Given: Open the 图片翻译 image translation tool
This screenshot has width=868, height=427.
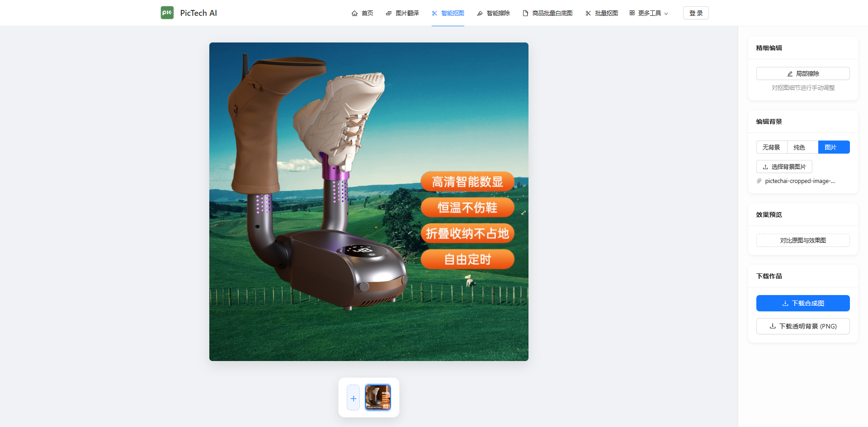Looking at the screenshot, I should [x=402, y=13].
